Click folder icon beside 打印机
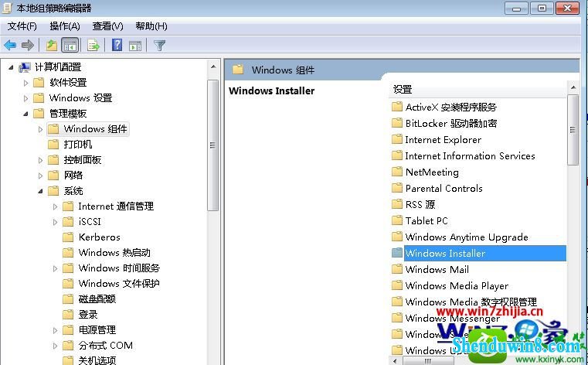The height and width of the screenshot is (365, 588). [53, 145]
